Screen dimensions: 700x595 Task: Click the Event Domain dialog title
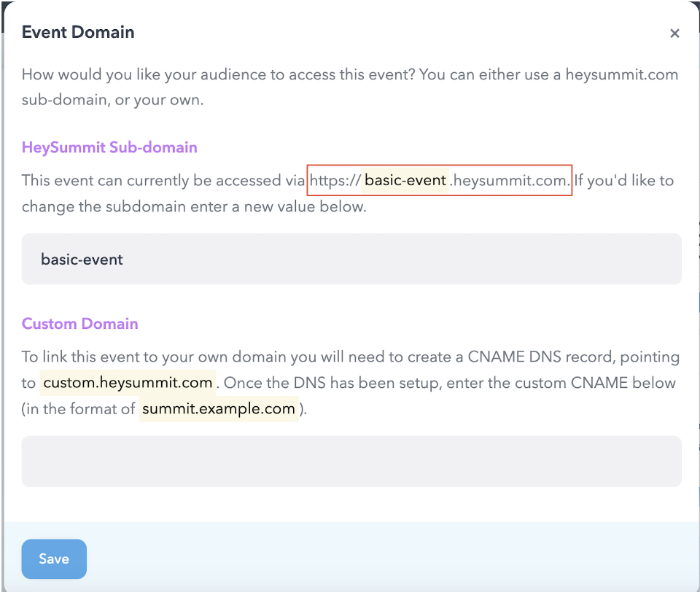tap(78, 32)
